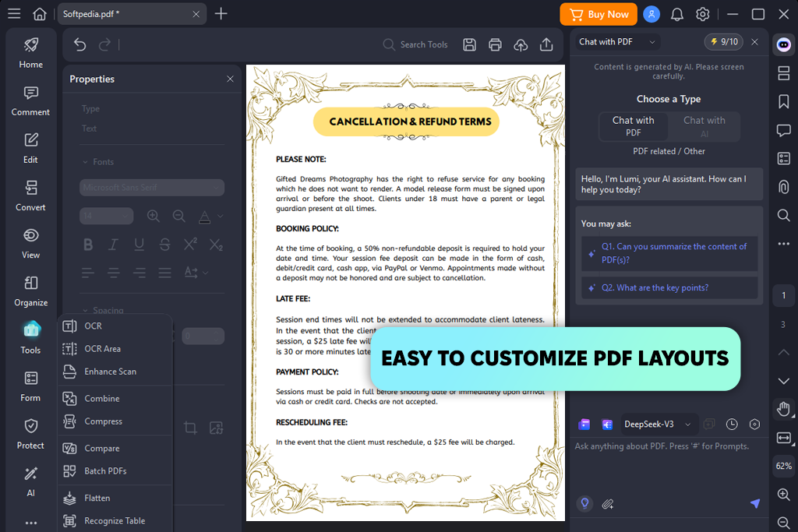Screen dimensions: 798x532
Task: Open the search panel on right rail
Action: 784,215
